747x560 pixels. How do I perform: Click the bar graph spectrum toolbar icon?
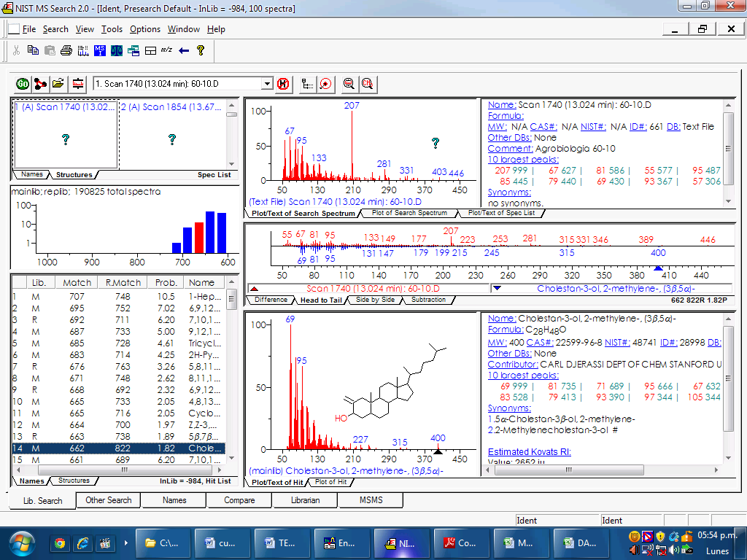[83, 50]
